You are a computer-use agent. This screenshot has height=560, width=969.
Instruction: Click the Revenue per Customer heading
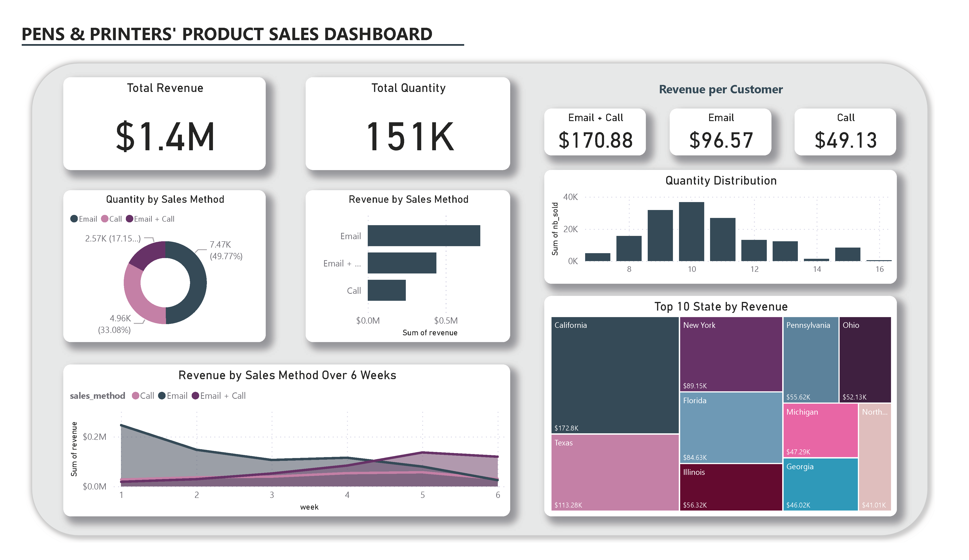(x=721, y=90)
